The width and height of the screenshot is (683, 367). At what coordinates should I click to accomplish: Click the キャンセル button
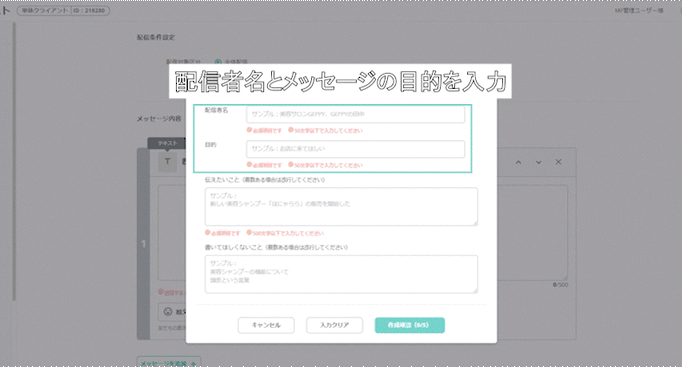(x=266, y=325)
